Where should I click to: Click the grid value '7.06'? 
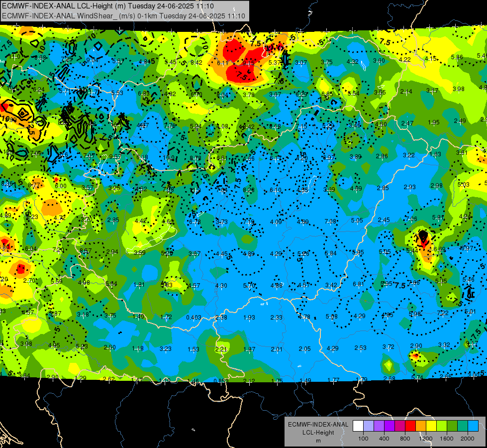(411, 219)
